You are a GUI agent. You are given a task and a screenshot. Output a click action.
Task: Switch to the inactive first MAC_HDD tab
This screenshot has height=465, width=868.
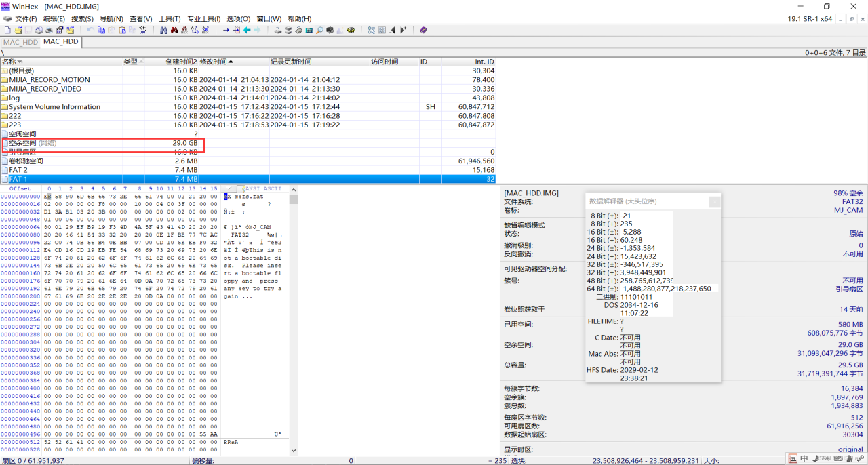(20, 42)
